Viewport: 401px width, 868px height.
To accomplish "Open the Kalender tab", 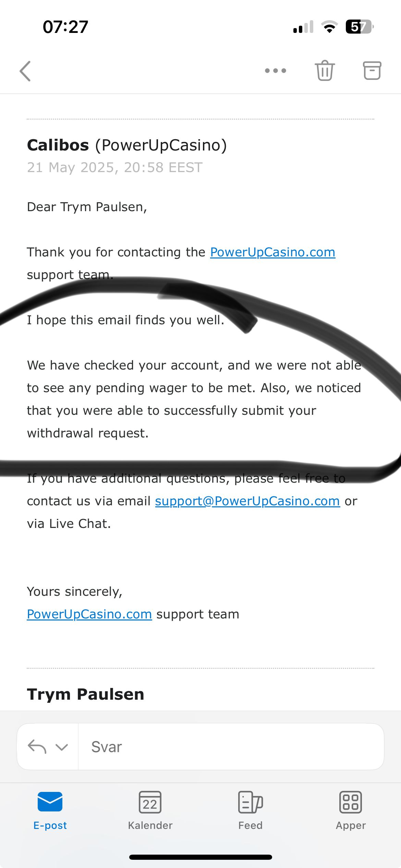I will click(x=150, y=810).
